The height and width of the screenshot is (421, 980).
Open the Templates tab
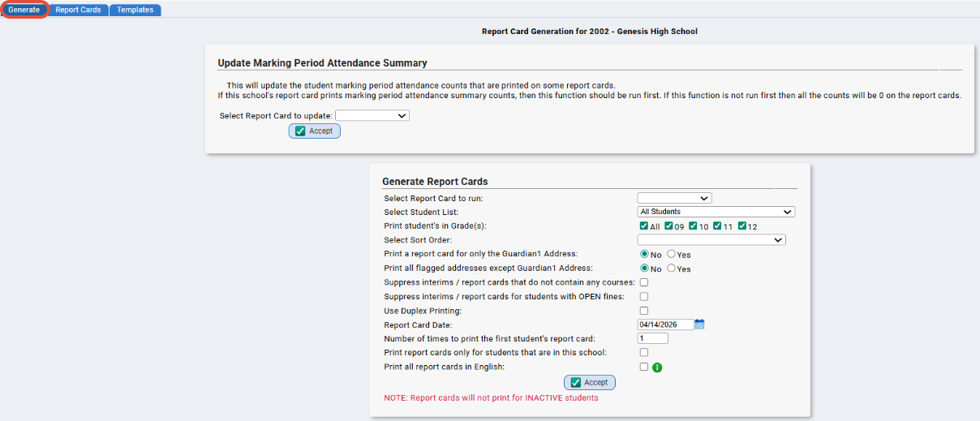tap(135, 10)
